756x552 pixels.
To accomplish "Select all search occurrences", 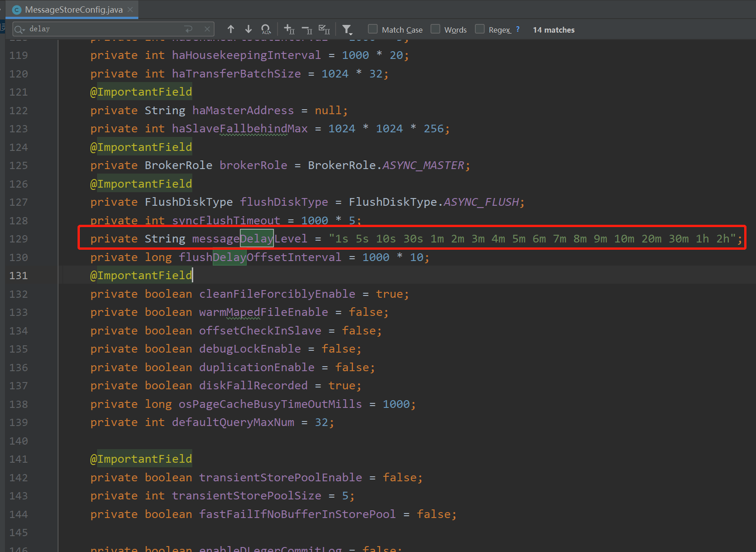I will click(324, 29).
